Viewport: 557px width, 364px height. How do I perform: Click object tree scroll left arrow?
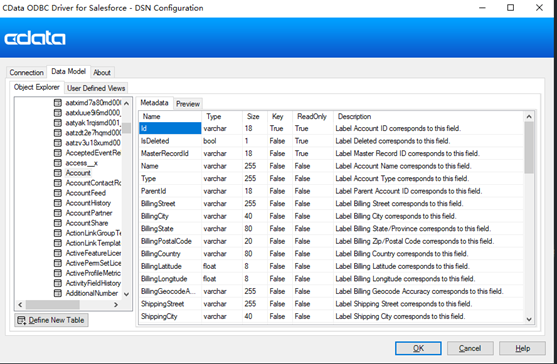point(20,305)
